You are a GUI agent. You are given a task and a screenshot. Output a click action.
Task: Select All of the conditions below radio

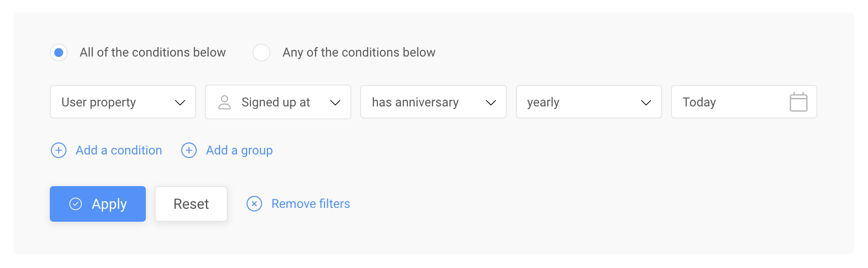pos(59,53)
